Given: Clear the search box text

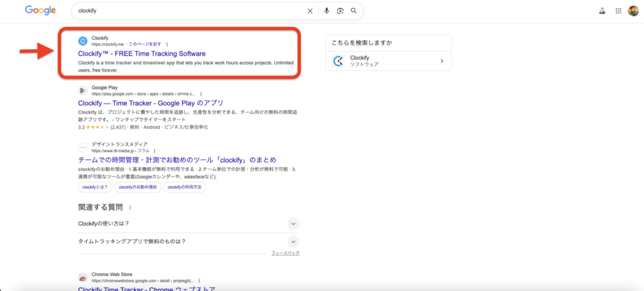Looking at the screenshot, I should click(310, 11).
